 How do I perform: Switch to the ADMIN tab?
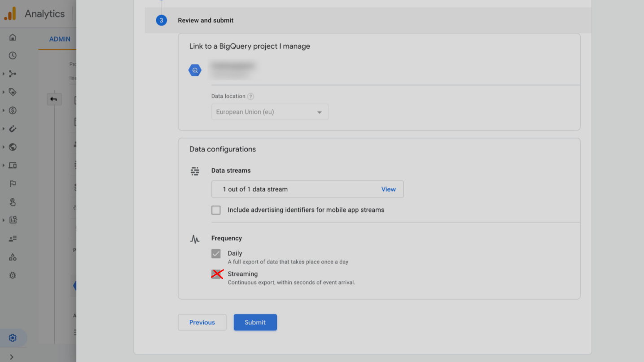click(x=60, y=39)
